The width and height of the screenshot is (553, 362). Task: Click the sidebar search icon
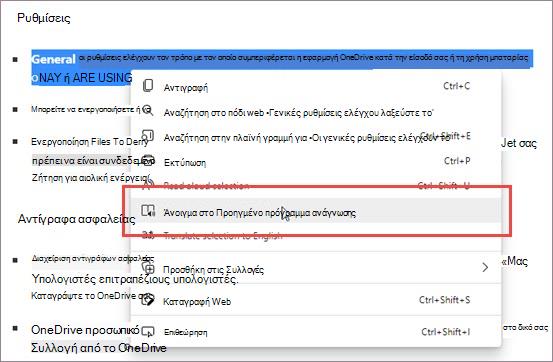point(148,136)
